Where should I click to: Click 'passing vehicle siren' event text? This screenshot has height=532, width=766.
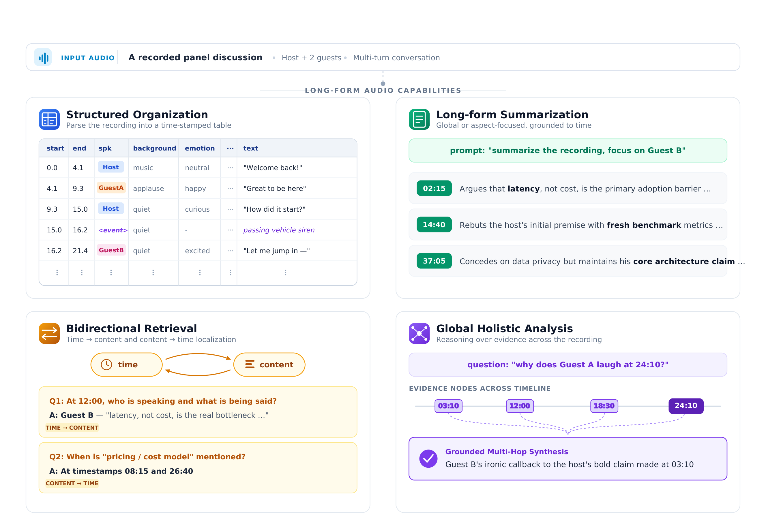(279, 230)
